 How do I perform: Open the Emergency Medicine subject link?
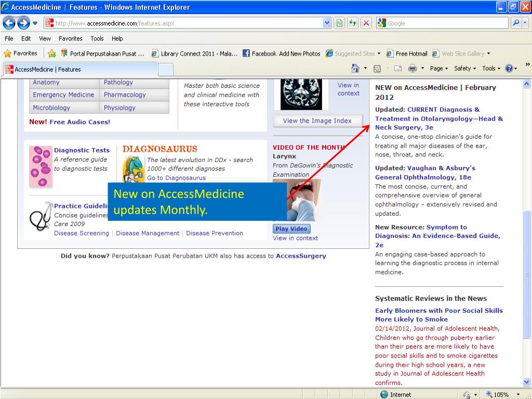click(63, 95)
